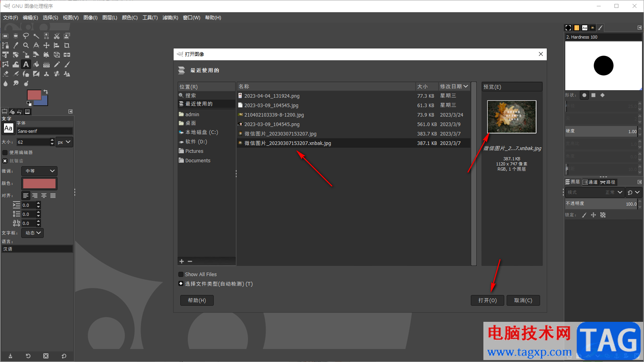
Task: Open the layer mode group switcher dropdown
Action: point(633,192)
